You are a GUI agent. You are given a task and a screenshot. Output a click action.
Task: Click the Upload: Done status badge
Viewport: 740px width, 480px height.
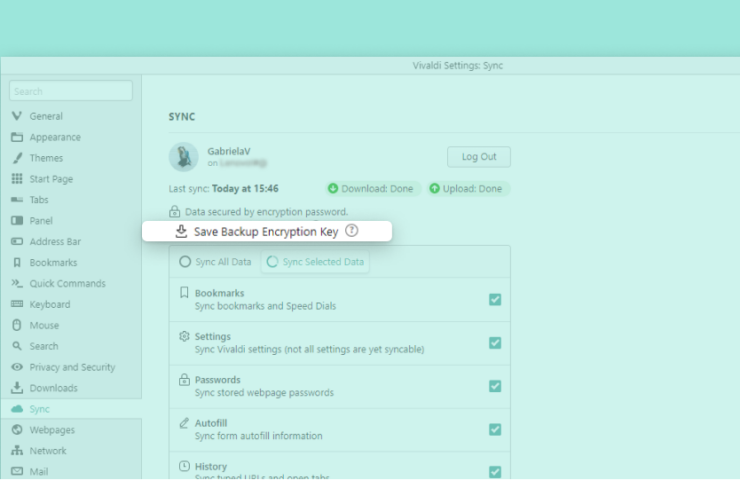click(x=468, y=188)
